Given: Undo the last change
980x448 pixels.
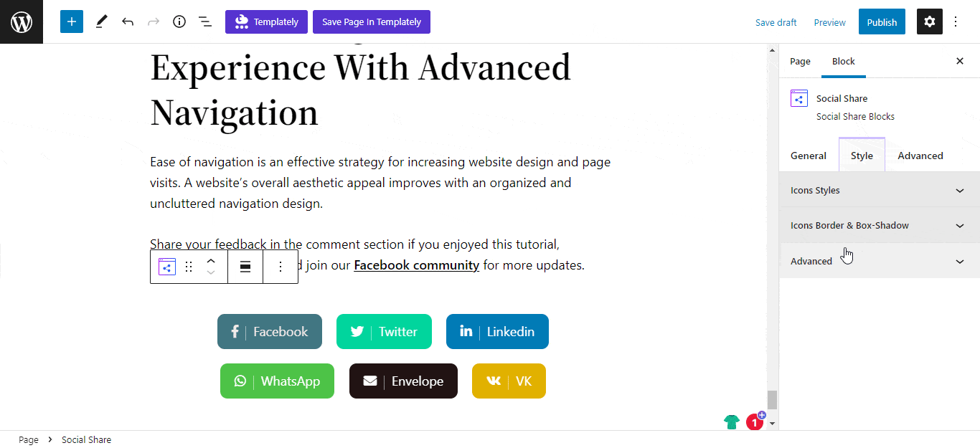Looking at the screenshot, I should [x=128, y=22].
